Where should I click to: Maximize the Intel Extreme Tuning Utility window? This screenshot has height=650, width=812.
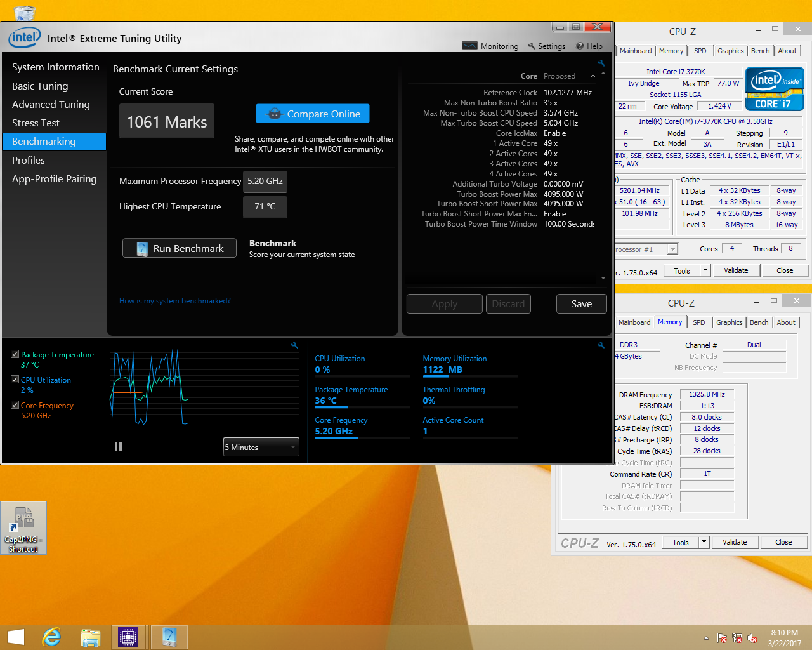[x=575, y=27]
